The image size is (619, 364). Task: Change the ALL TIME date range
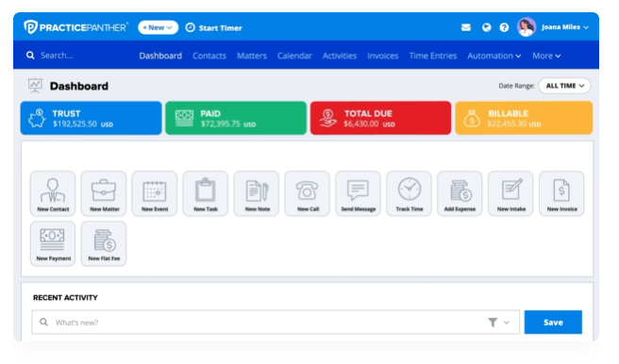click(x=564, y=86)
